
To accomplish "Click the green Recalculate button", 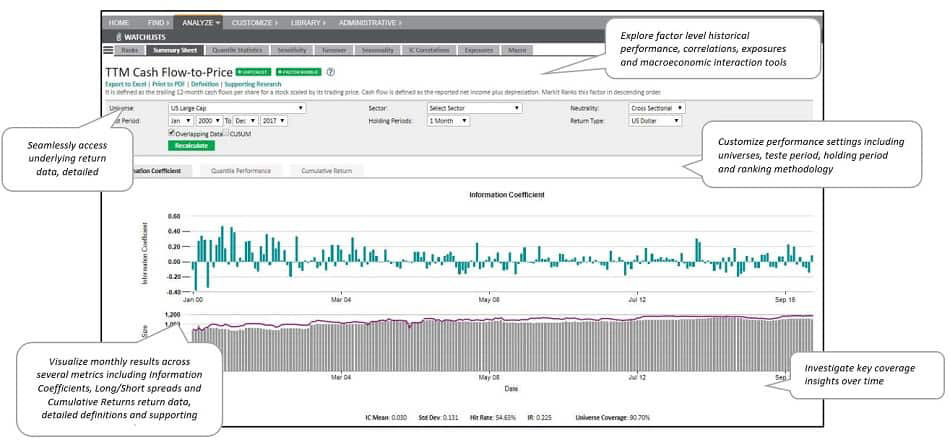I will (x=191, y=146).
